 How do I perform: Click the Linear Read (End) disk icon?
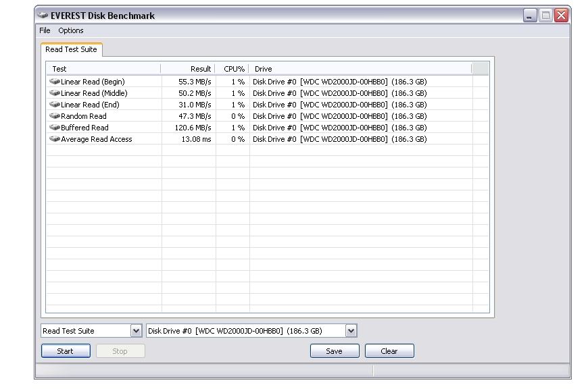[x=55, y=105]
